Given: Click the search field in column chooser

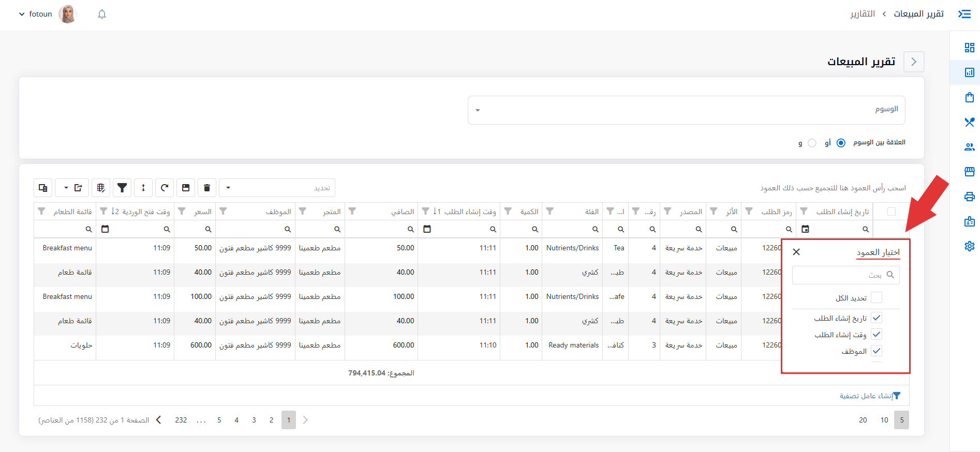Looking at the screenshot, I should 846,275.
